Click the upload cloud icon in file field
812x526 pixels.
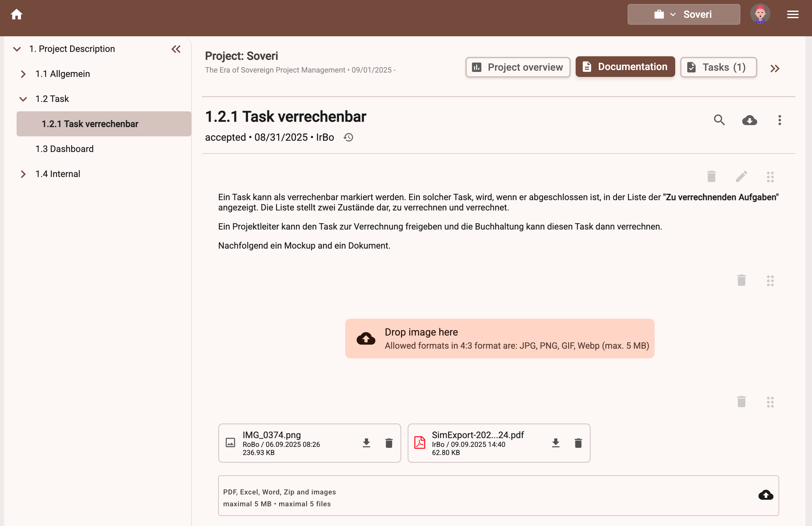[x=766, y=495]
